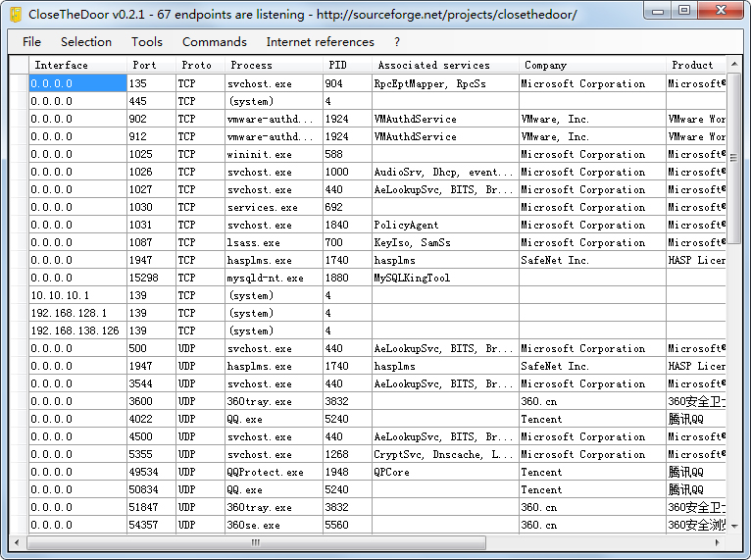
Task: Sort by the Process column header
Action: [x=274, y=65]
